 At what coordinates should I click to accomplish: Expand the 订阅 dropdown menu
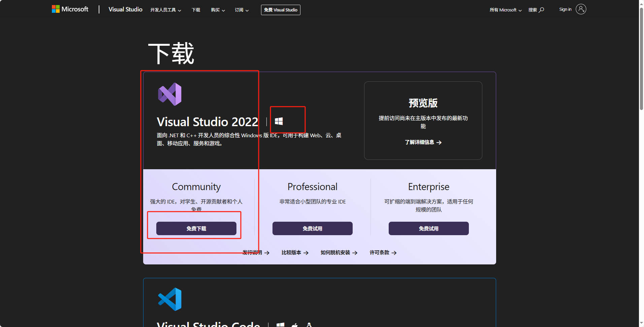pyautogui.click(x=242, y=10)
